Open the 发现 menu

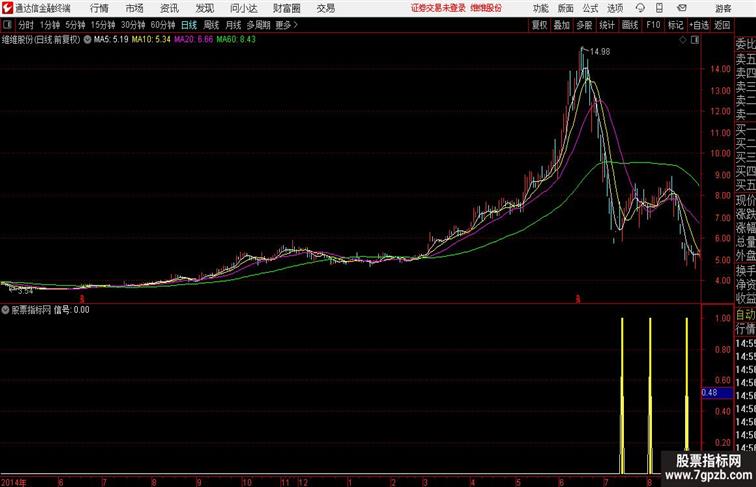coord(204,8)
